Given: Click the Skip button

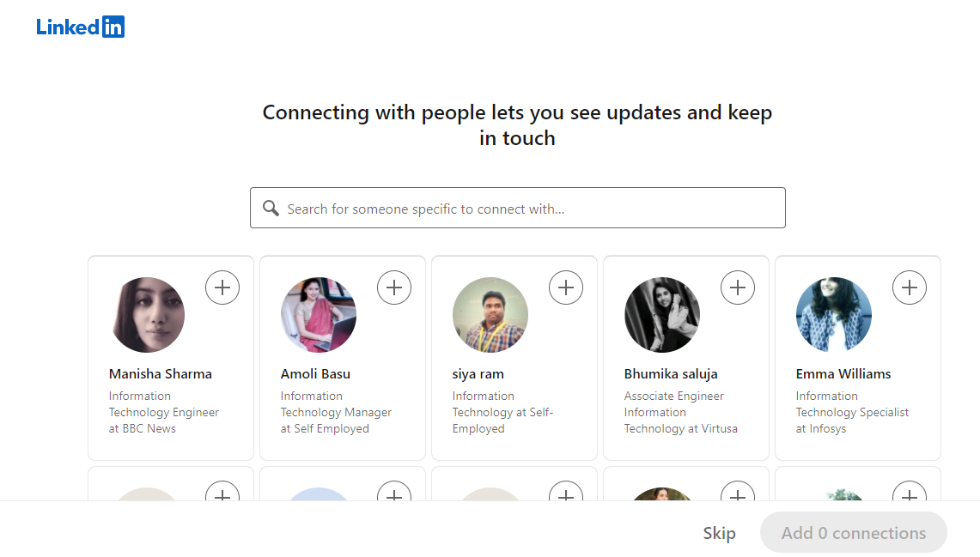Looking at the screenshot, I should click(x=719, y=532).
